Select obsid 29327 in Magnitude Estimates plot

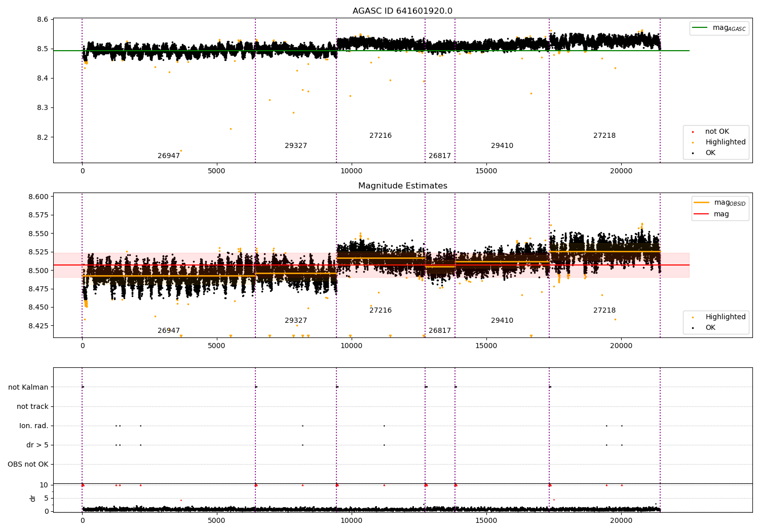[296, 321]
